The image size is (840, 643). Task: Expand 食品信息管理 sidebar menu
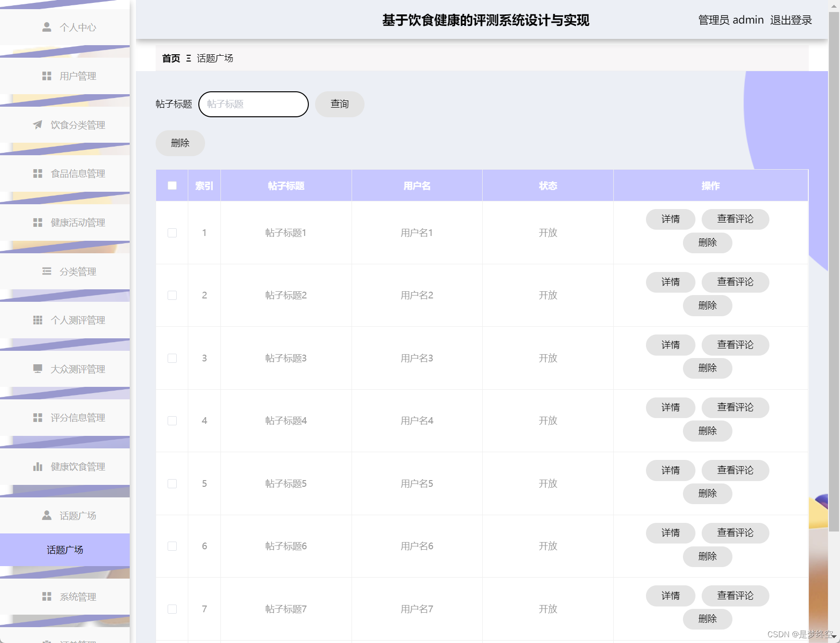click(65, 173)
